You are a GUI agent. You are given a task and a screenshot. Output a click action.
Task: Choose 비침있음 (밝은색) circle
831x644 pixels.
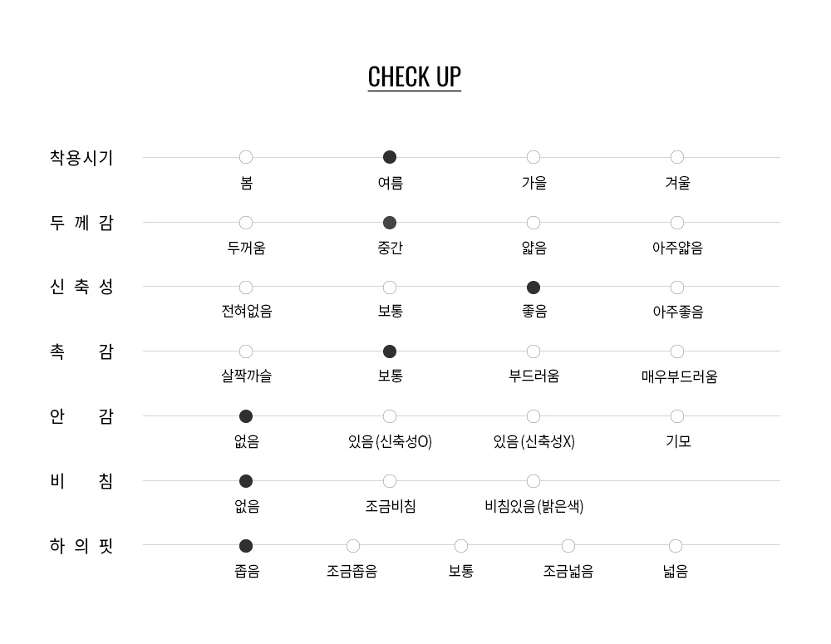coord(534,481)
